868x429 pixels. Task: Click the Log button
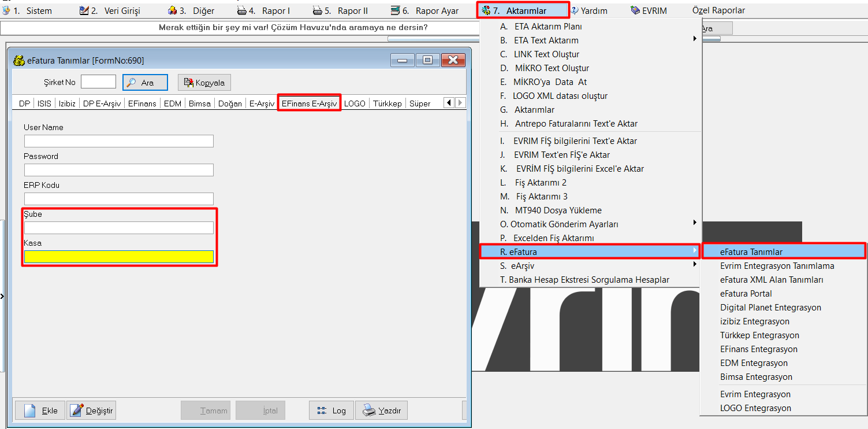pyautogui.click(x=331, y=410)
